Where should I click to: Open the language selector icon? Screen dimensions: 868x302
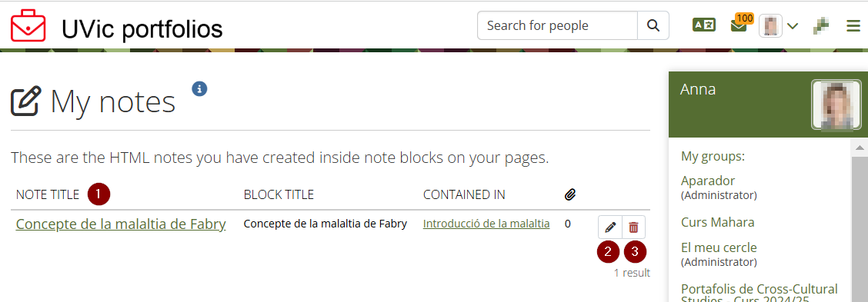click(x=703, y=25)
